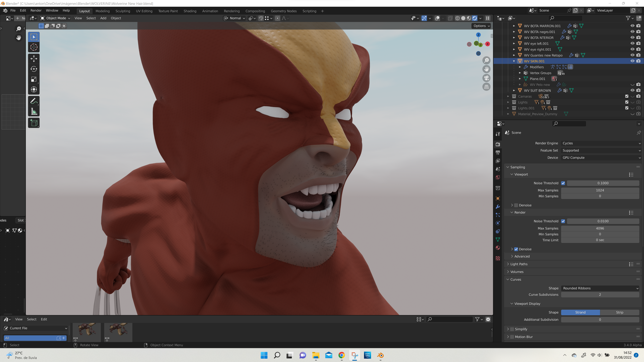The width and height of the screenshot is (644, 362).
Task: Click the Add Cube tool
Action: pyautogui.click(x=34, y=123)
